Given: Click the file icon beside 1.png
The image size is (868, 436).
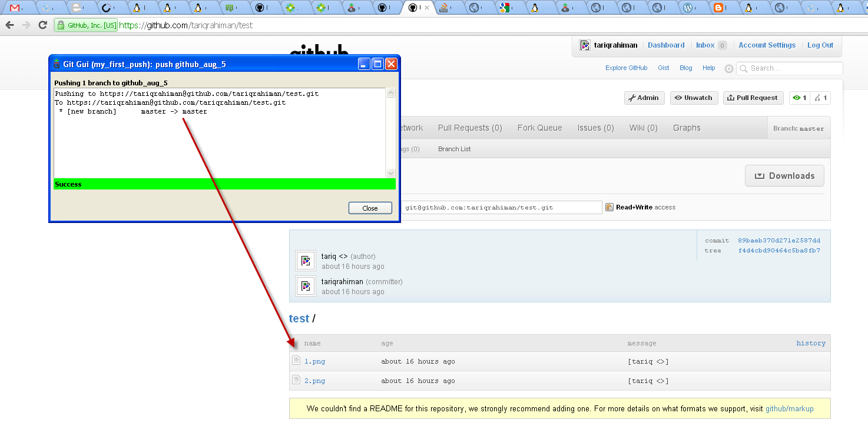Looking at the screenshot, I should (297, 361).
